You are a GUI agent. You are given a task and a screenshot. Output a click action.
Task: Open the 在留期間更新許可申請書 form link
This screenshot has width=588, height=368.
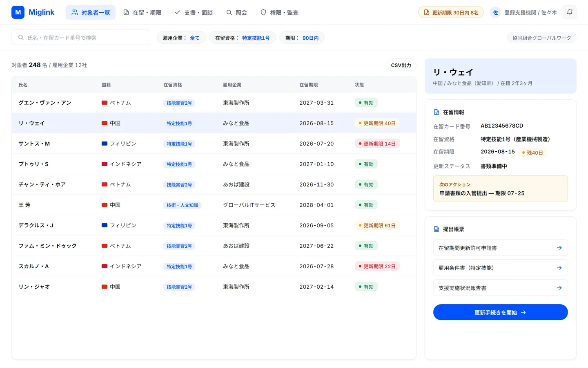(500, 248)
